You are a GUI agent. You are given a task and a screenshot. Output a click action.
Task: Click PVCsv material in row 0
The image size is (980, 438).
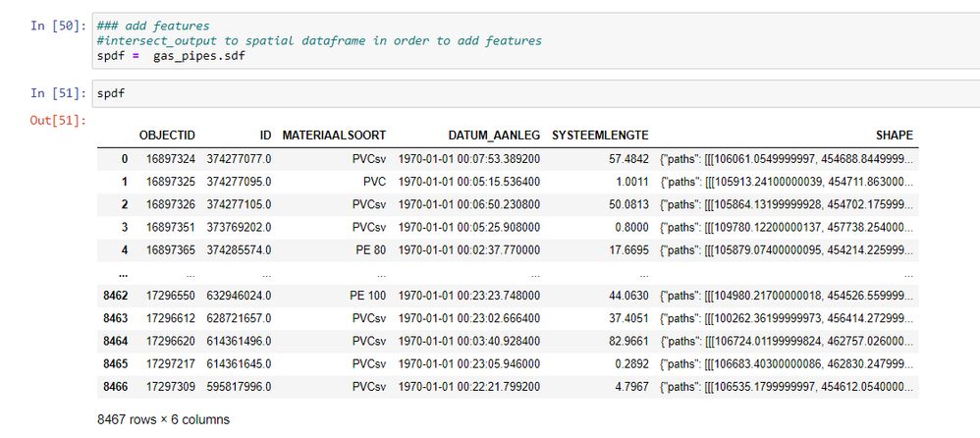click(x=369, y=159)
